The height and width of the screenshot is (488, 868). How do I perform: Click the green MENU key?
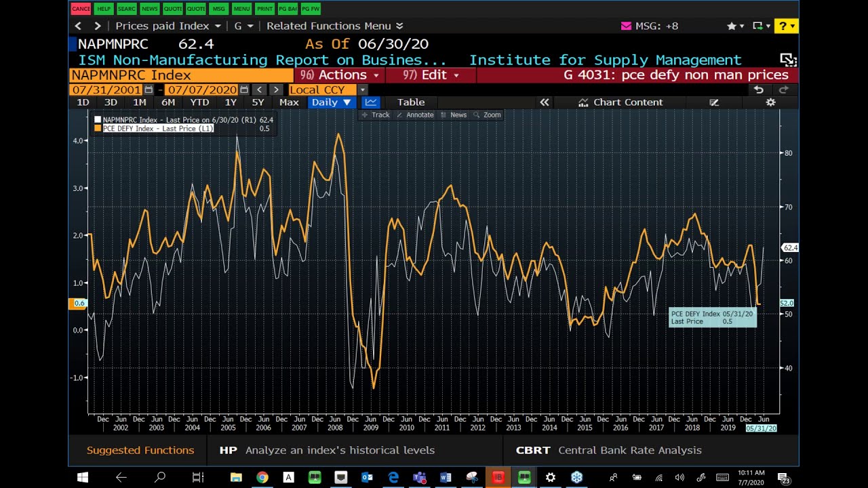[241, 9]
